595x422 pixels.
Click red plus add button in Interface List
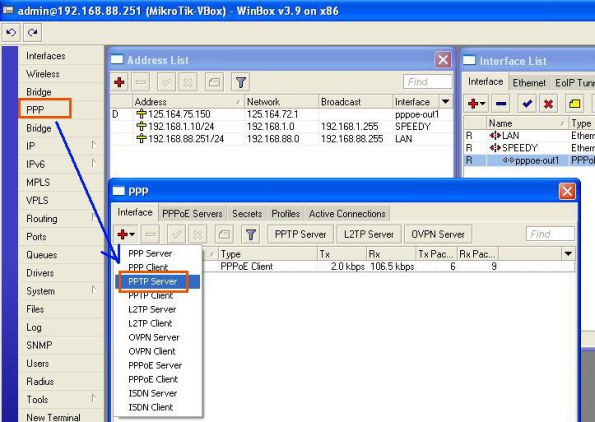476,104
